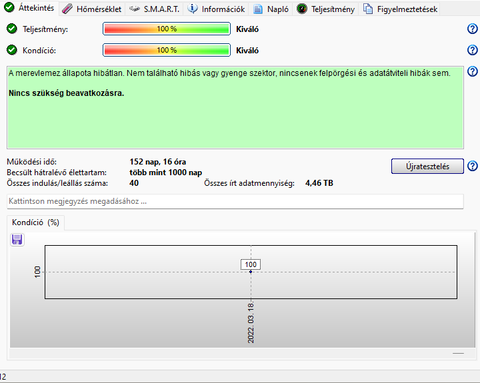
Task: Click the Újratesztelés button
Action: pos(427,166)
